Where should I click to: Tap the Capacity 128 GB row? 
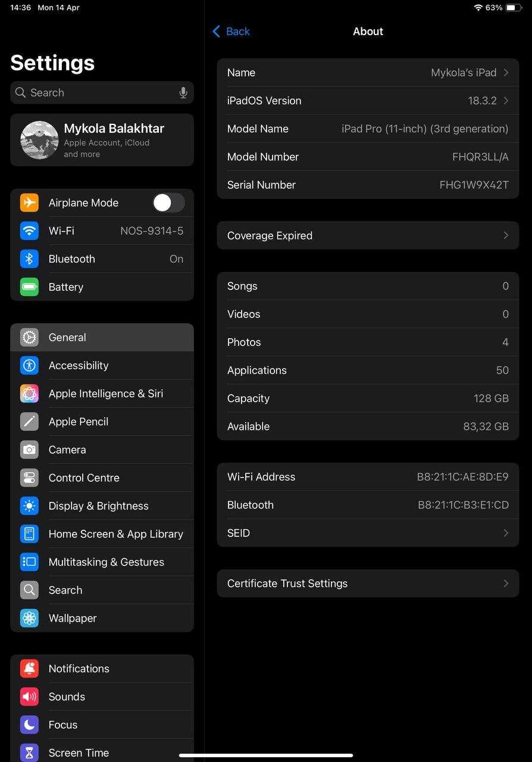point(368,398)
